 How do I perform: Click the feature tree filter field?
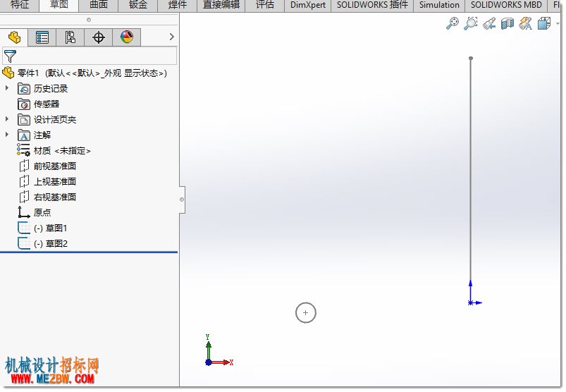coord(90,56)
